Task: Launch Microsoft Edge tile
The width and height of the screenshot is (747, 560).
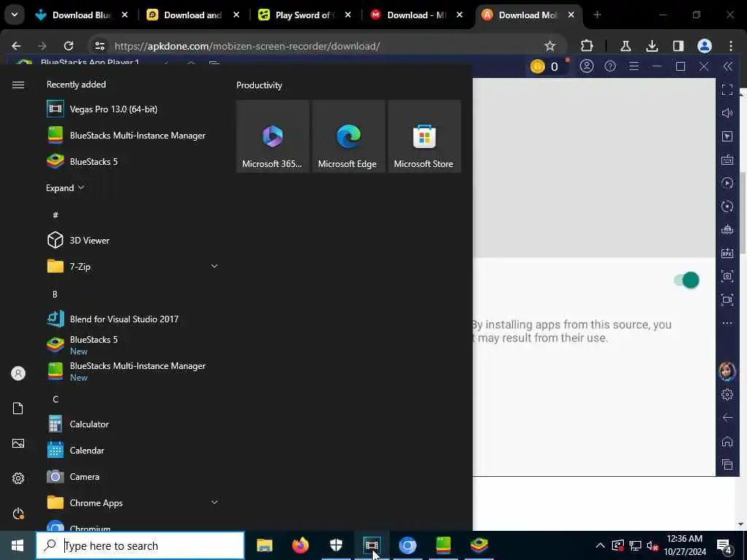Action: click(348, 136)
